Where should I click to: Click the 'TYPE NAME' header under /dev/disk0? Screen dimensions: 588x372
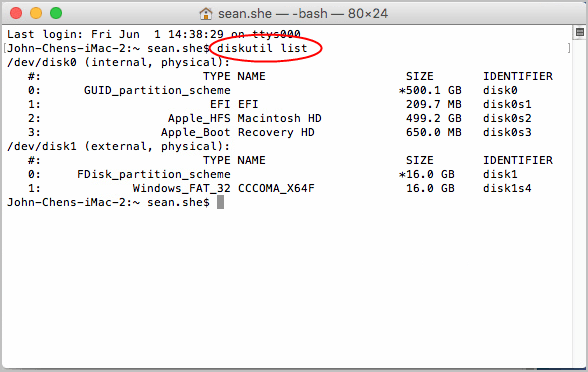pos(234,76)
